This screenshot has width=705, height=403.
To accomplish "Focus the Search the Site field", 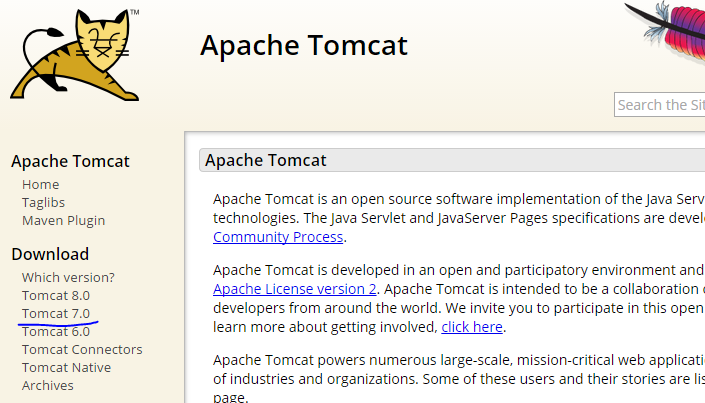I will pyautogui.click(x=660, y=105).
